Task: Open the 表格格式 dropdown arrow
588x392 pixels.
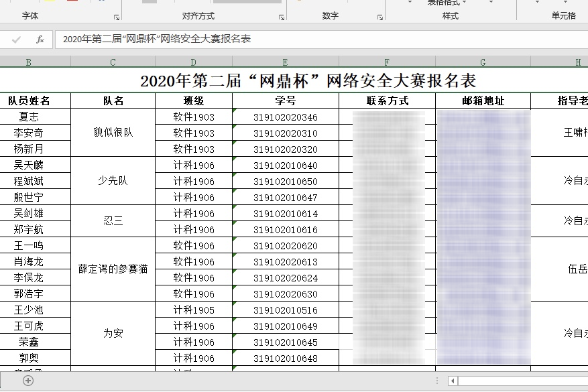Action: (464, 3)
